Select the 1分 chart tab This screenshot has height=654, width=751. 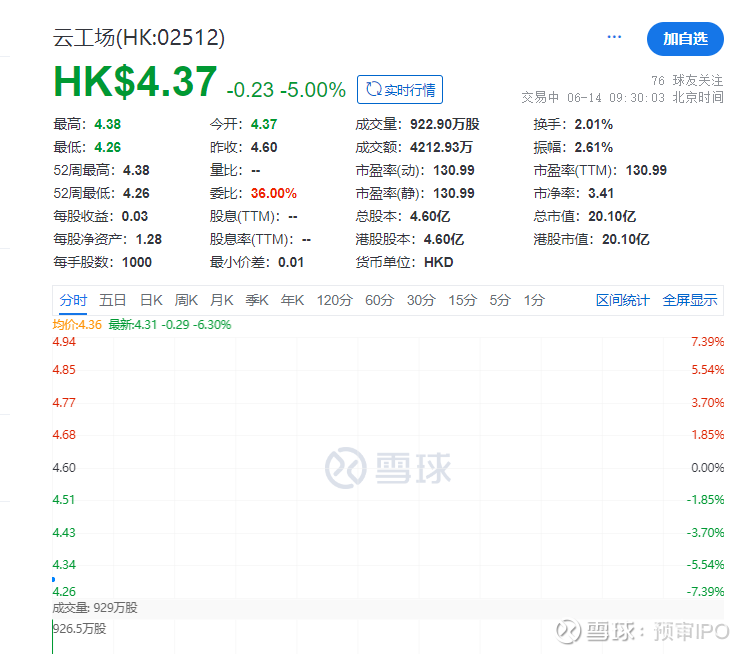click(534, 300)
